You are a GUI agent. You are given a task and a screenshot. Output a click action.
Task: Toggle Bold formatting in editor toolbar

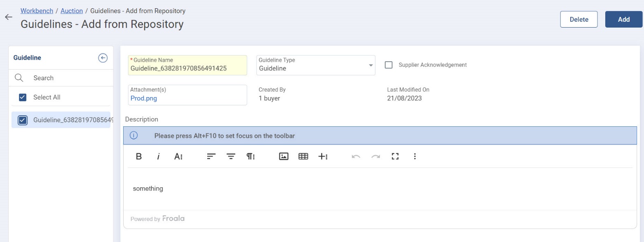pyautogui.click(x=139, y=156)
